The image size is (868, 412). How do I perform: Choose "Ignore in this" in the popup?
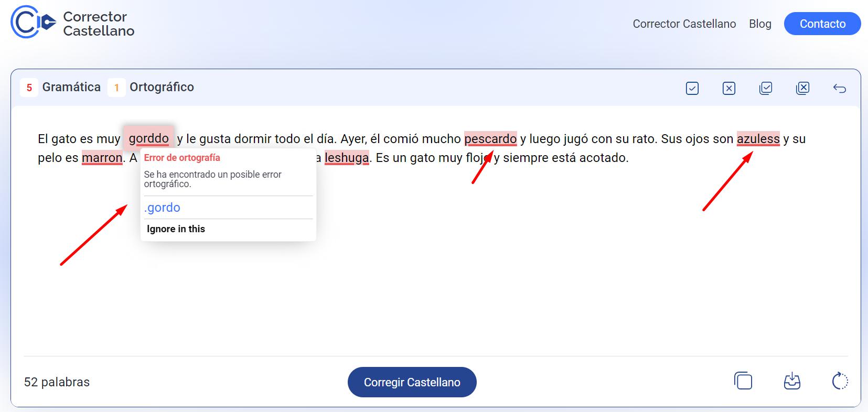(176, 229)
